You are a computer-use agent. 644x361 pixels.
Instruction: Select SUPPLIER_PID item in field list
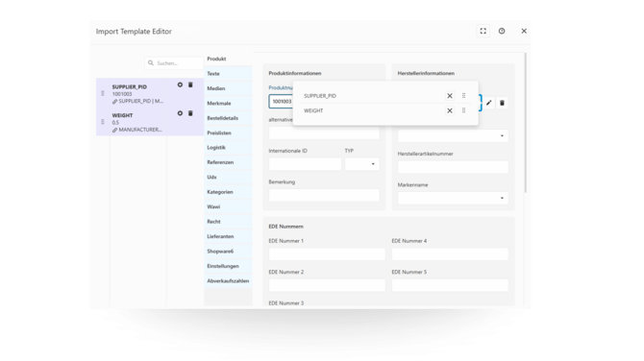150,93
